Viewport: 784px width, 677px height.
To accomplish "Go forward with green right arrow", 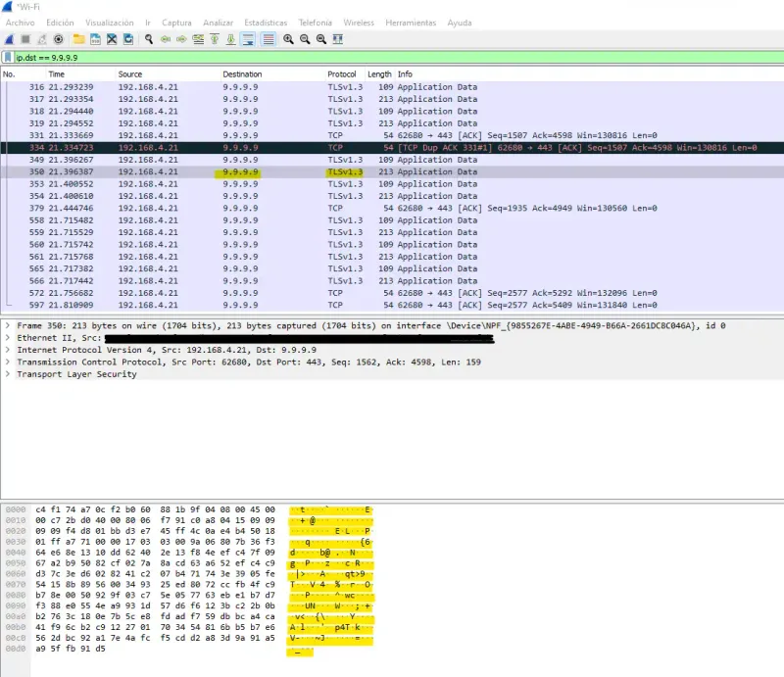I will coord(181,39).
